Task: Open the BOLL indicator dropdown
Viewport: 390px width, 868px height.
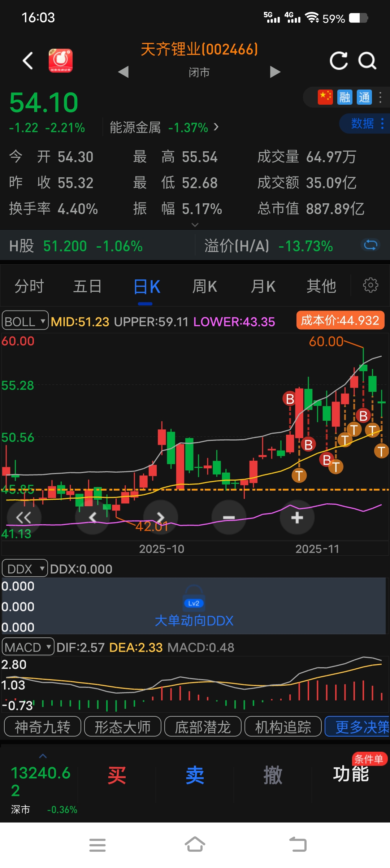Action: click(25, 321)
